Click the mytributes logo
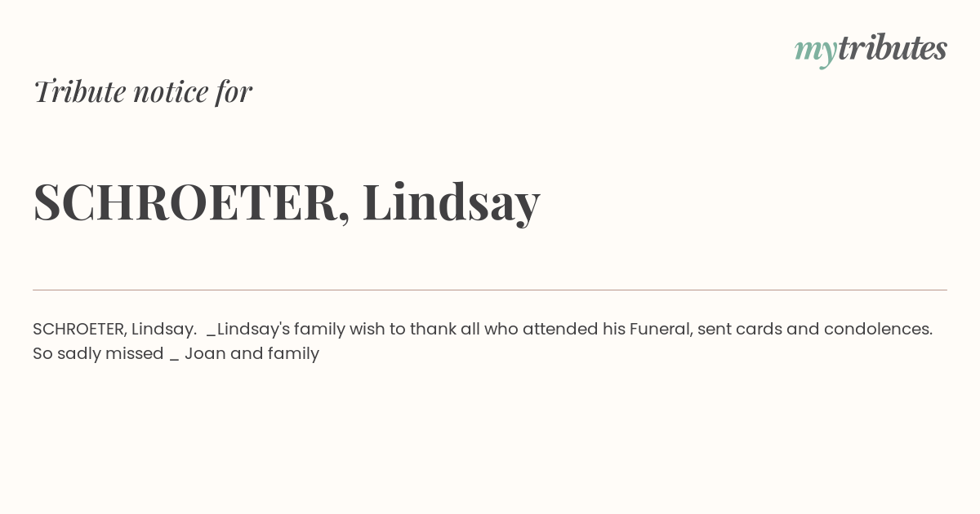 [x=871, y=50]
